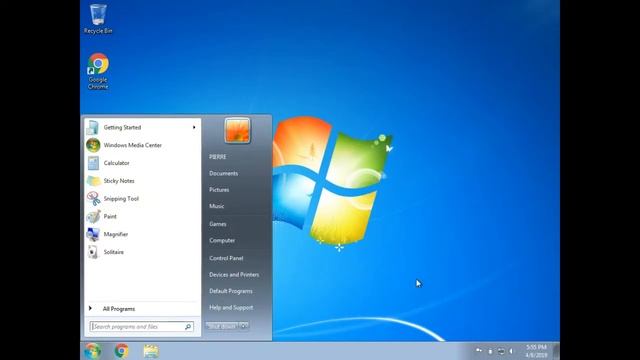The width and height of the screenshot is (640, 360).
Task: Select the Sticky Notes text label
Action: [119, 181]
